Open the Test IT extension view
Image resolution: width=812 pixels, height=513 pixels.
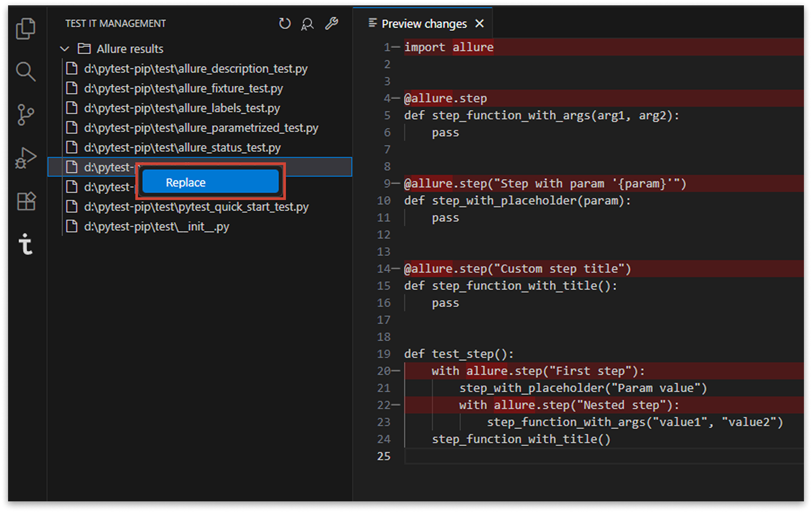click(26, 244)
